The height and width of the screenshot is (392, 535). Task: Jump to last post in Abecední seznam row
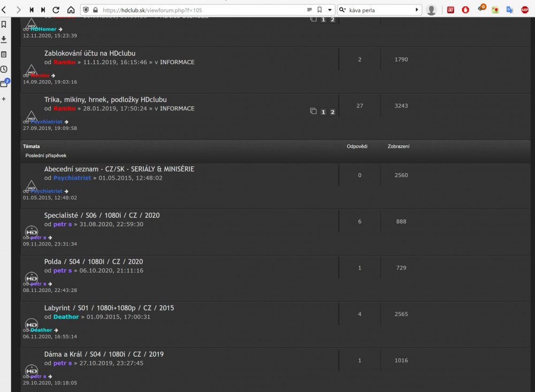click(x=66, y=191)
